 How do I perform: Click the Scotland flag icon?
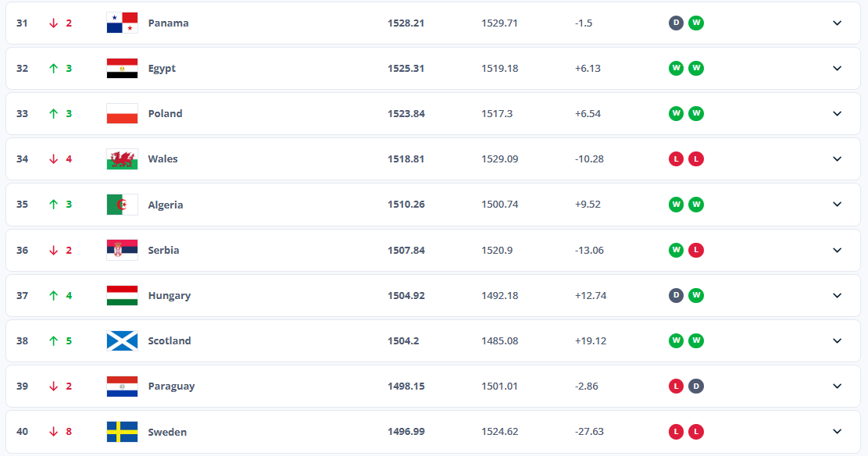(x=122, y=340)
